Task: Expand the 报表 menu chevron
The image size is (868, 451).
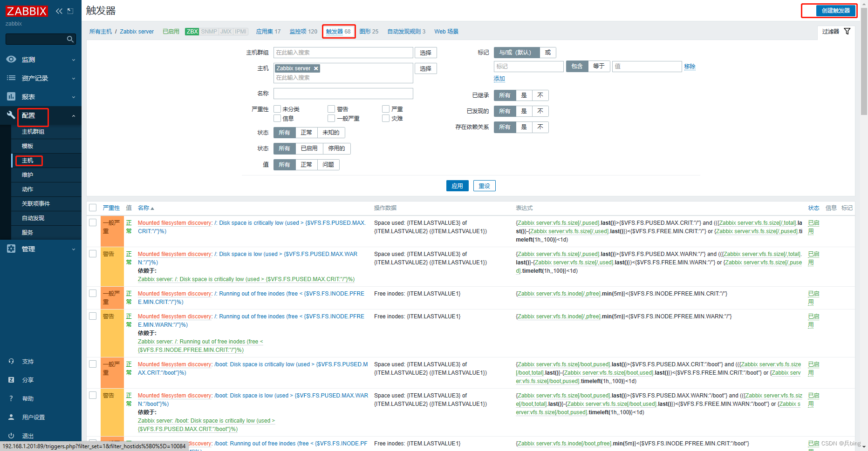Action: point(74,97)
